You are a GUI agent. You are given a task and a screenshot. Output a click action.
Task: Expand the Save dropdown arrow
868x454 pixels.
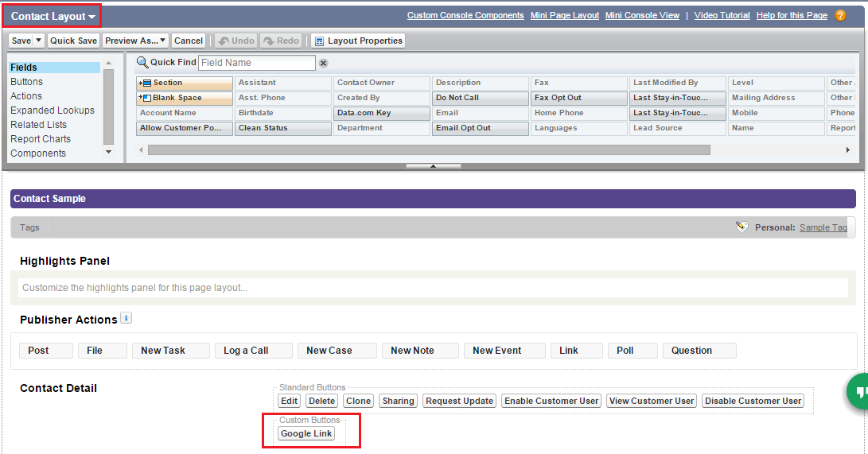[x=39, y=41]
